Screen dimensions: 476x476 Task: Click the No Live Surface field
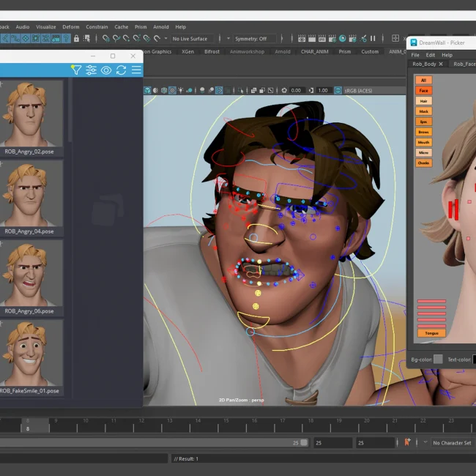tap(191, 39)
